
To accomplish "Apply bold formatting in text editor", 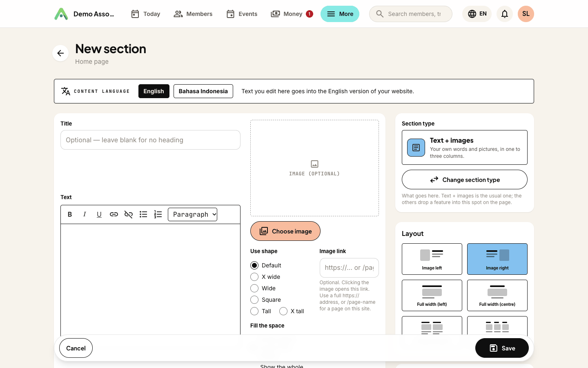I will 70,214.
